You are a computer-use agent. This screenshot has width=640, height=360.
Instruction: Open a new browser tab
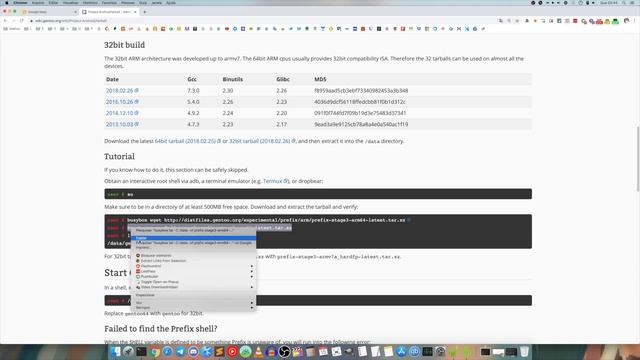point(144,12)
